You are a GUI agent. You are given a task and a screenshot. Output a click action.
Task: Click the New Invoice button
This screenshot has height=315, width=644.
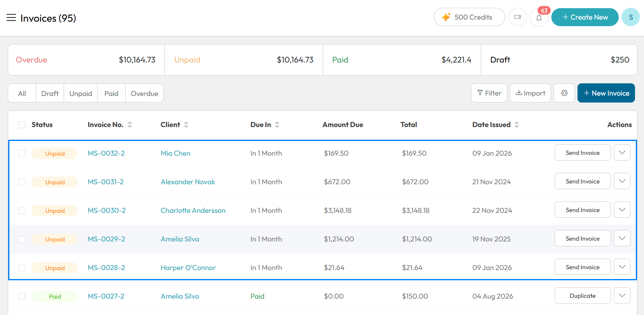point(606,93)
